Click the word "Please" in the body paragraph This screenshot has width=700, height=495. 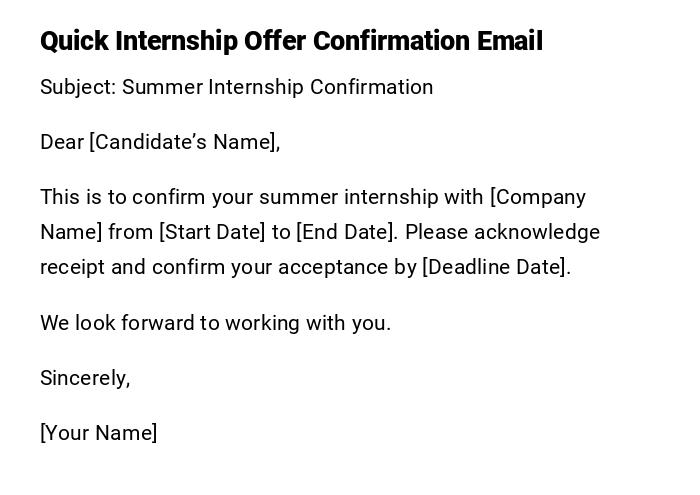coord(436,233)
